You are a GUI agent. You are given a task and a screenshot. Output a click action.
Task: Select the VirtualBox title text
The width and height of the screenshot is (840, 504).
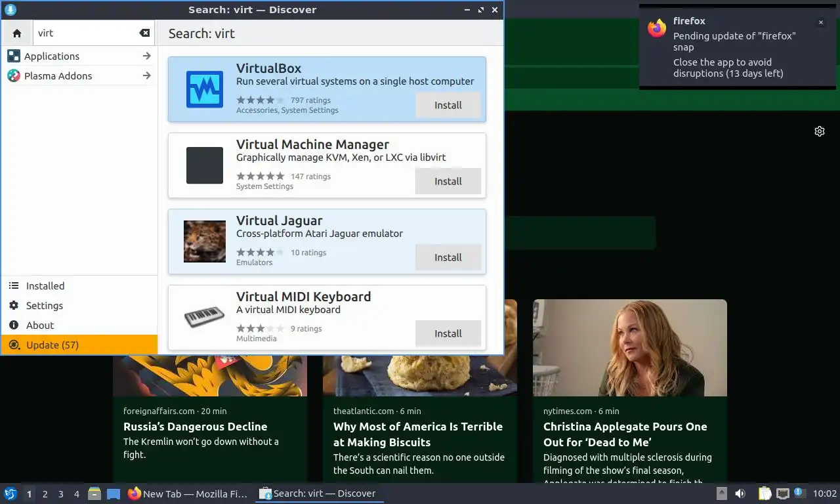[x=269, y=68]
